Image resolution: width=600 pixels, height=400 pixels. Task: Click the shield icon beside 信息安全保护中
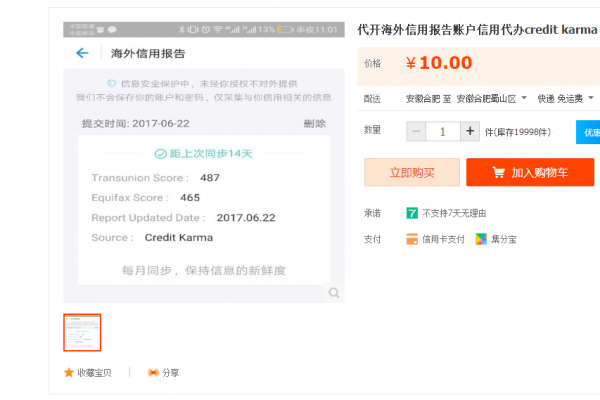pyautogui.click(x=111, y=83)
